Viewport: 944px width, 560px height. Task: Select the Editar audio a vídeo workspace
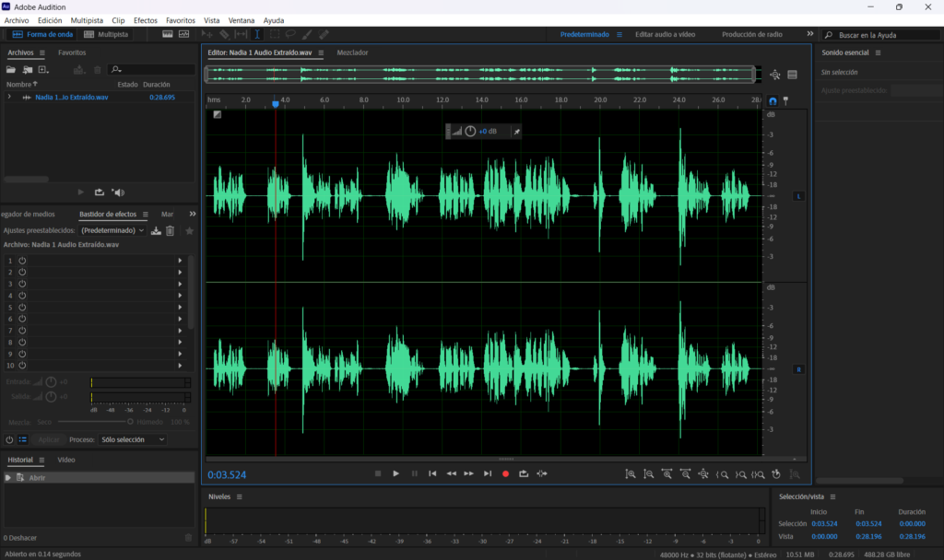666,34
